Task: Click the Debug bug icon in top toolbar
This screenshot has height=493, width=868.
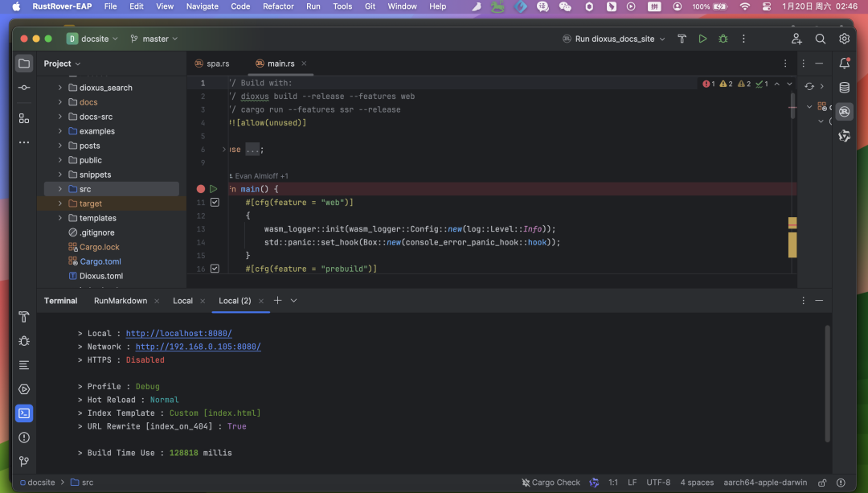Action: coord(723,39)
